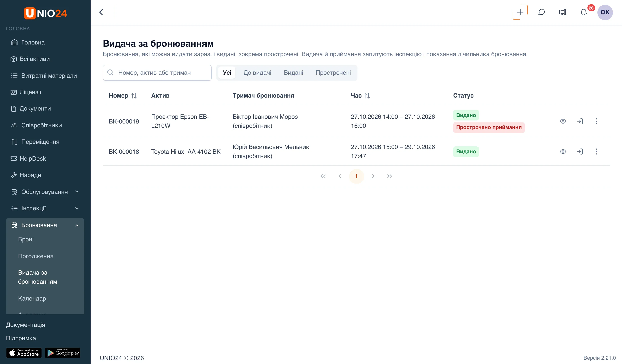This screenshot has height=364, width=622.
Task: Select page 1 in pagination
Action: click(x=356, y=176)
